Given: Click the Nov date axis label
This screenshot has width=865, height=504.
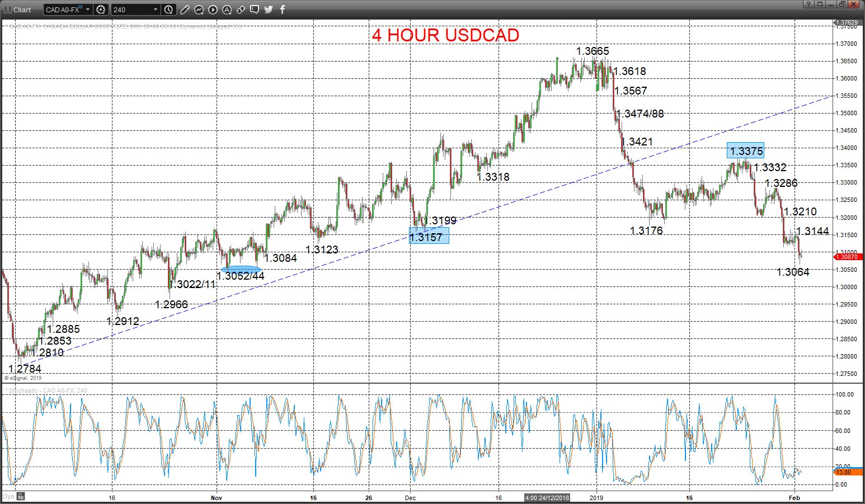Looking at the screenshot, I should coord(217,497).
